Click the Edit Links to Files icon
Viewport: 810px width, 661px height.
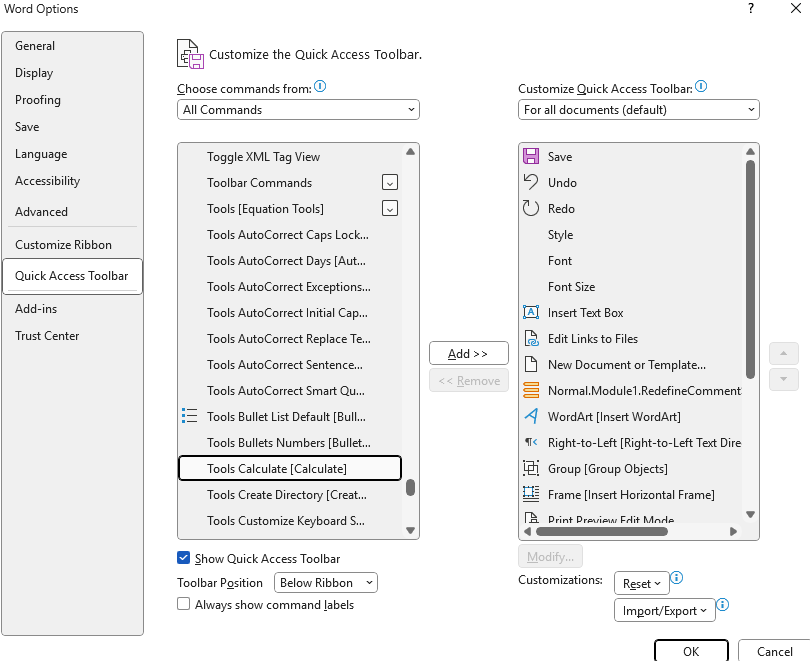[x=531, y=338]
